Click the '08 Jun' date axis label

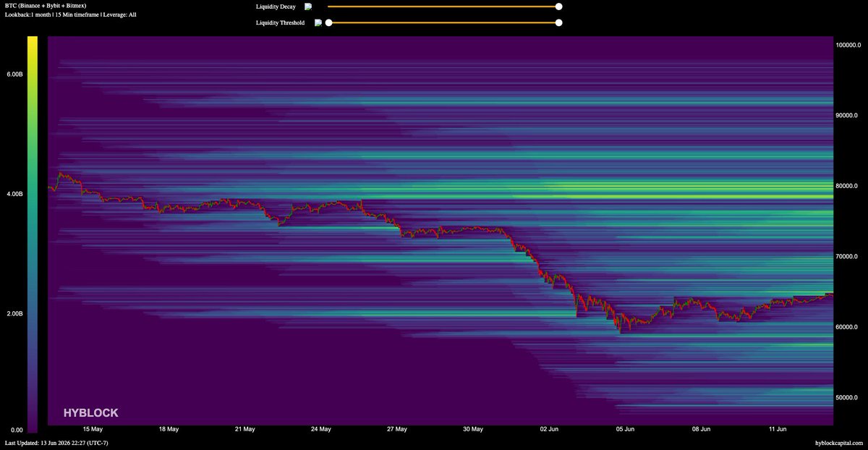point(701,429)
